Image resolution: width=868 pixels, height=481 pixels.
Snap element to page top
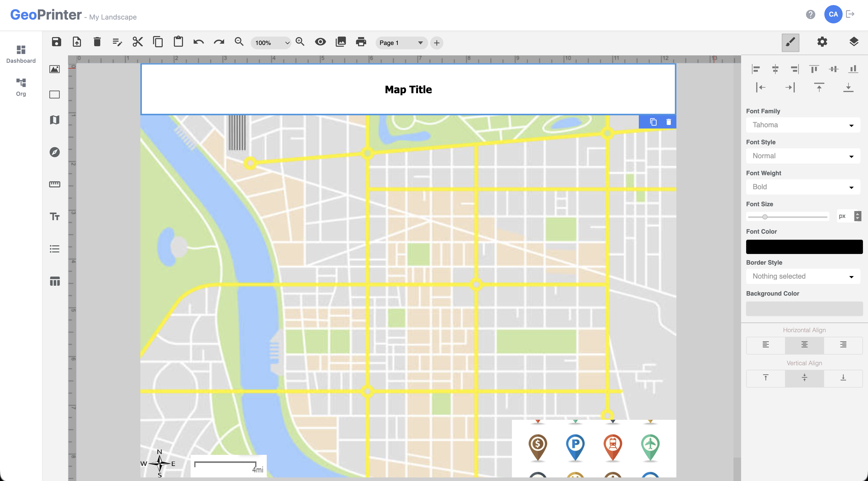click(819, 88)
